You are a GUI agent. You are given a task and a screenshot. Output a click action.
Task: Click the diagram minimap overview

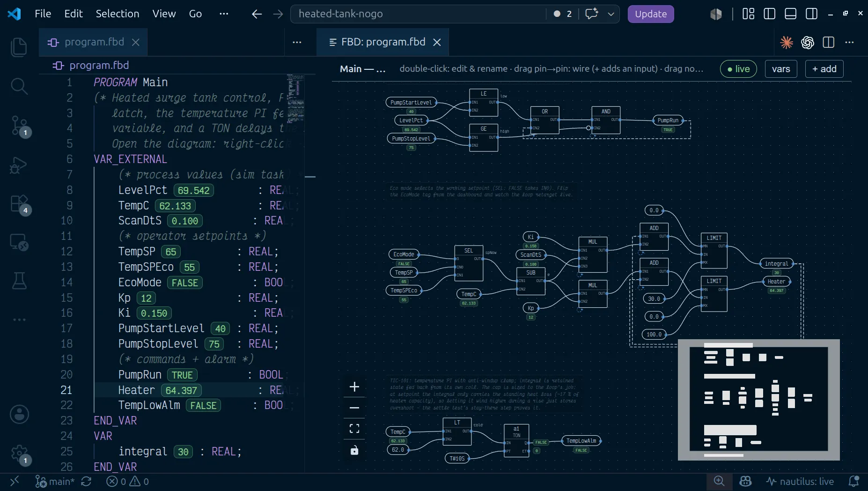click(758, 400)
